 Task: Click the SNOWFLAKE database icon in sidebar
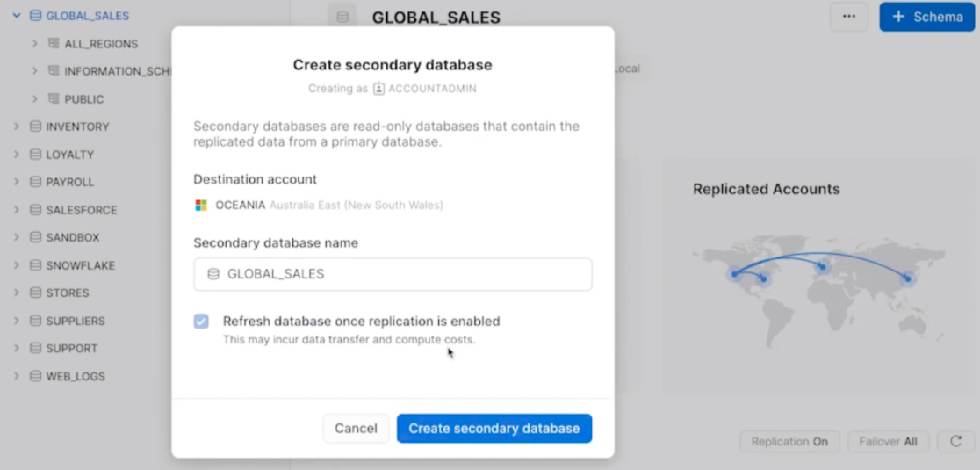(x=36, y=265)
